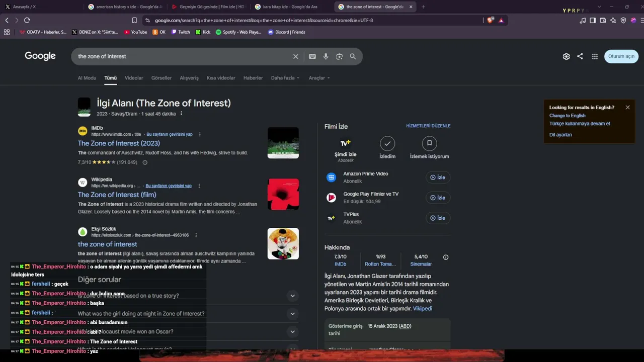Open IMDb result three-dot menu
The width and height of the screenshot is (644, 362).
click(x=200, y=135)
